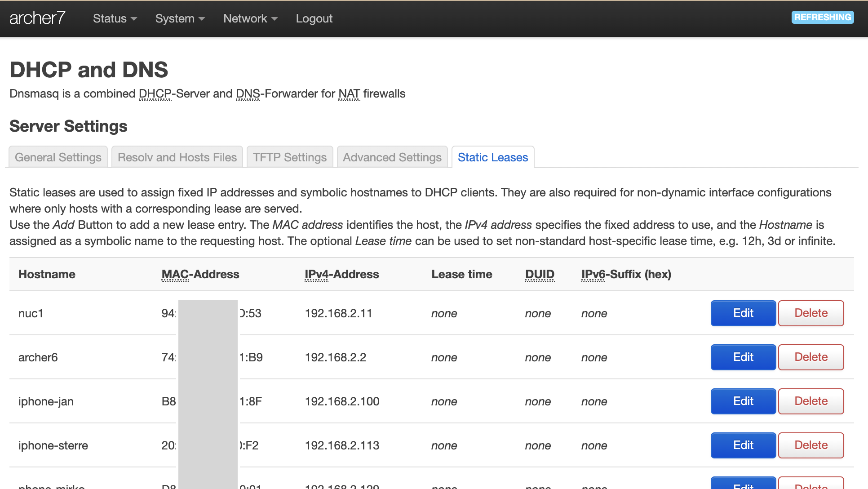Viewport: 868px width, 489px height.
Task: Click the archer6 hostname cell
Action: 38,357
